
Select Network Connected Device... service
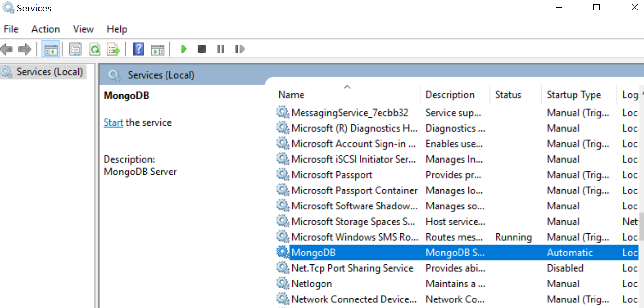[x=354, y=299]
